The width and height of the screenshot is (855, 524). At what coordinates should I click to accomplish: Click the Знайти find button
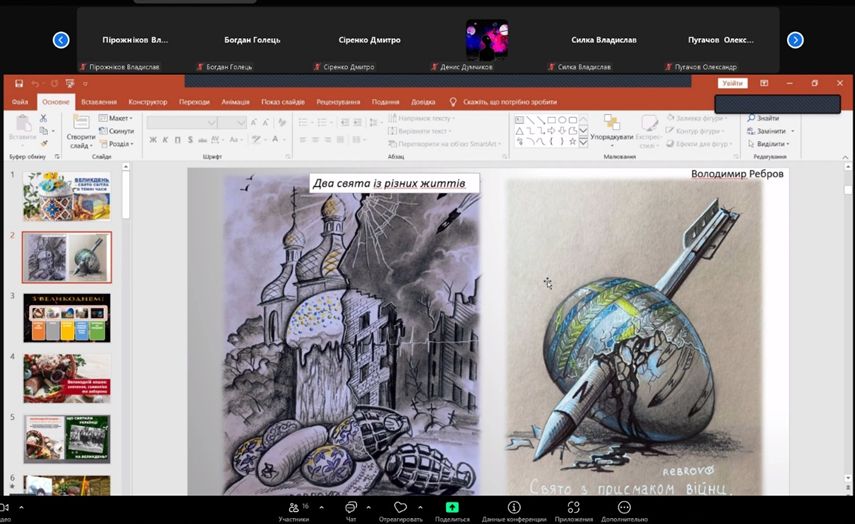pos(766,118)
